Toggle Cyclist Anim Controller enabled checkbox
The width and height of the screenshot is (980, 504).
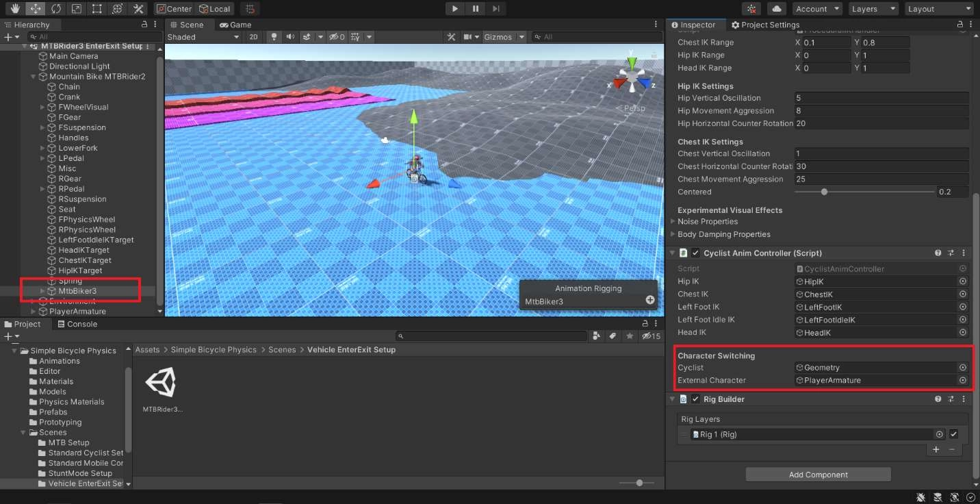[x=695, y=253]
